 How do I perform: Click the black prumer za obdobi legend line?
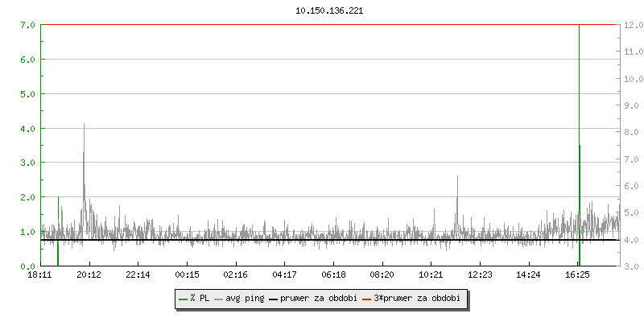click(x=273, y=299)
